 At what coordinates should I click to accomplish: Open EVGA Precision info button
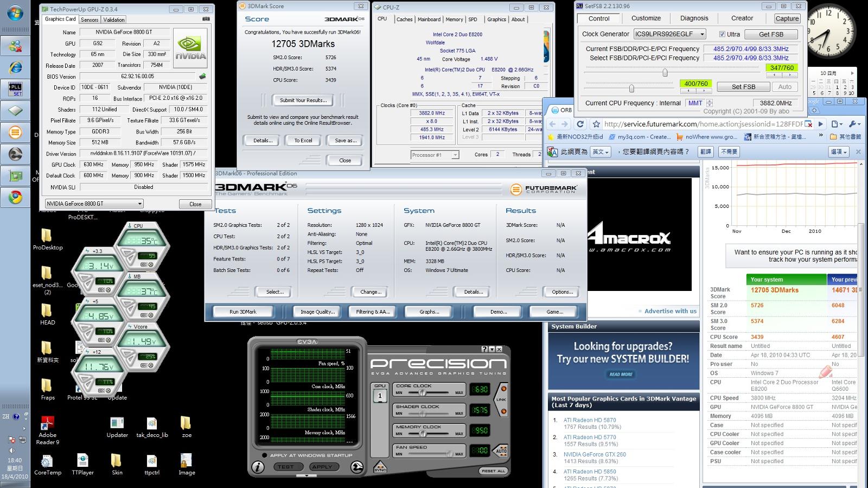259,467
